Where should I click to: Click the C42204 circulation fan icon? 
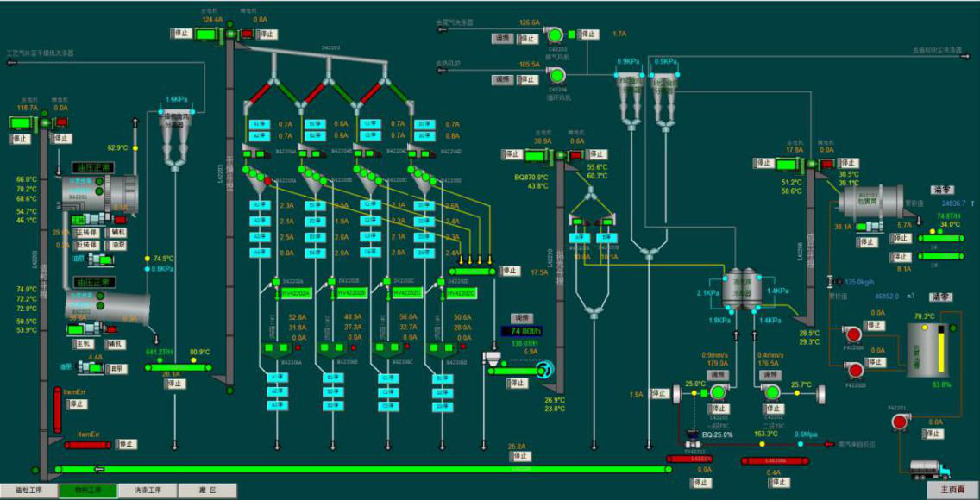556,76
